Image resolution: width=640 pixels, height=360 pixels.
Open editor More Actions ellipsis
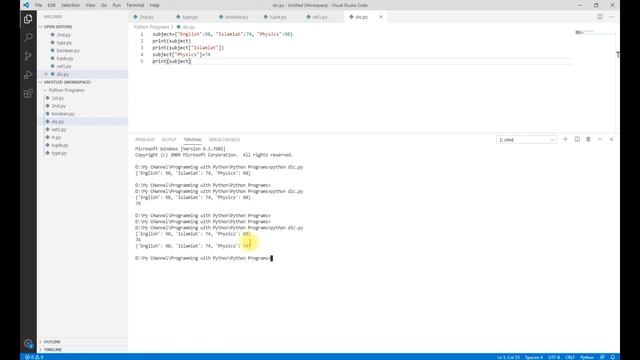(x=611, y=17)
